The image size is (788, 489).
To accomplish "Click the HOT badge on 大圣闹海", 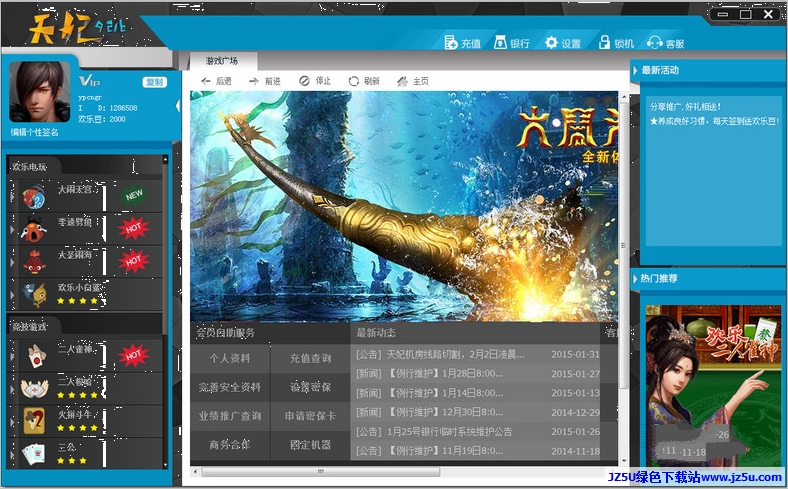I will pyautogui.click(x=134, y=261).
